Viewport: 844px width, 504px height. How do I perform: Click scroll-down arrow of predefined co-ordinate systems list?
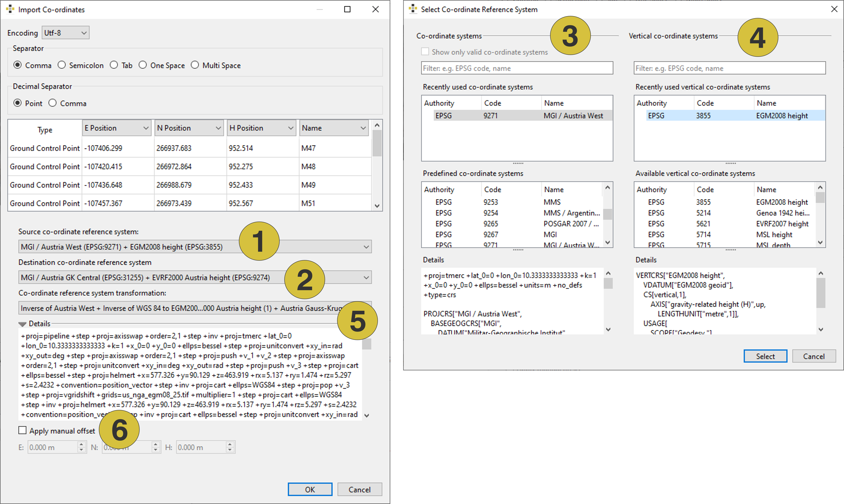pos(608,243)
